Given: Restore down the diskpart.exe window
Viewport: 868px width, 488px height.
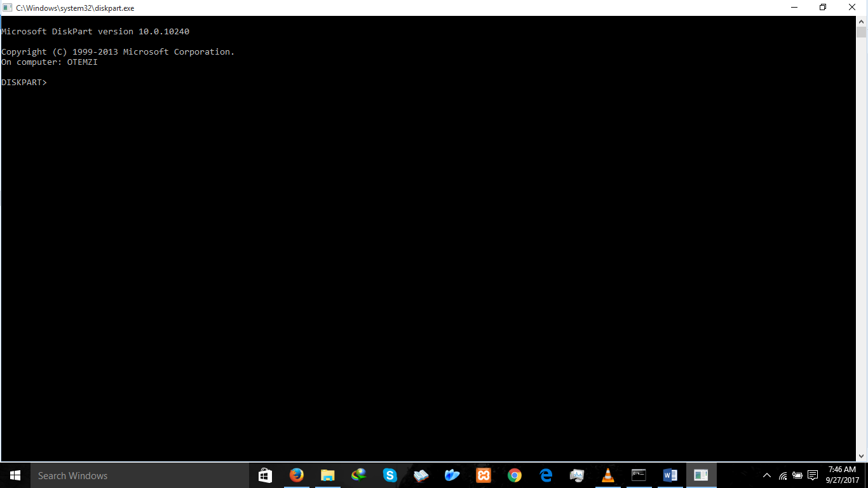Looking at the screenshot, I should 823,8.
